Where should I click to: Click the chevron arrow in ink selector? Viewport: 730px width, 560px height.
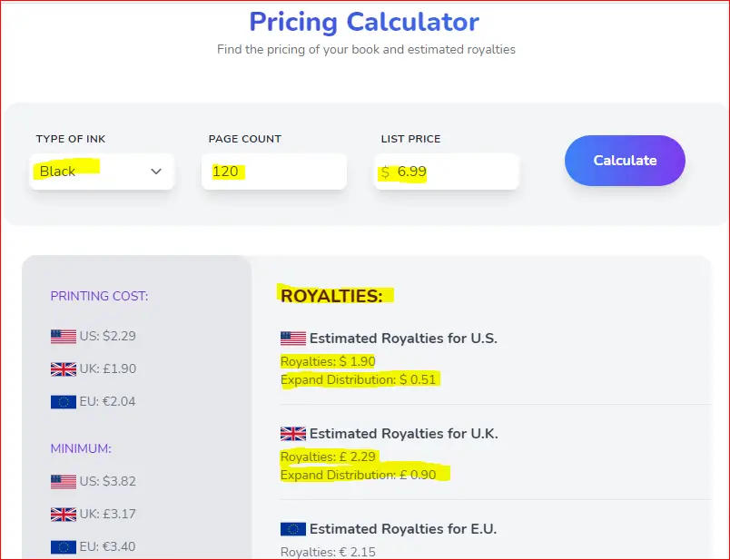click(x=156, y=172)
